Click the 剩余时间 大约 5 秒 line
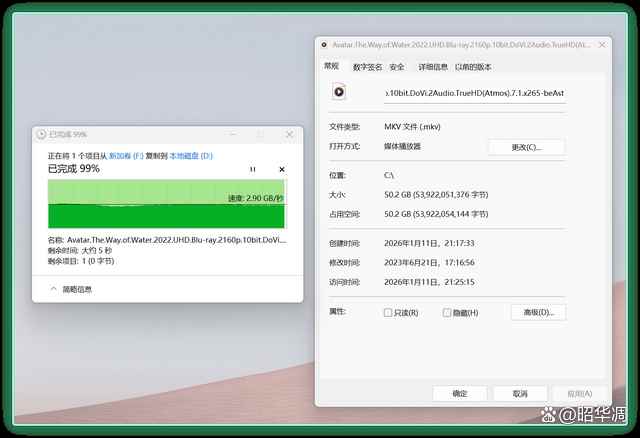 [x=80, y=250]
